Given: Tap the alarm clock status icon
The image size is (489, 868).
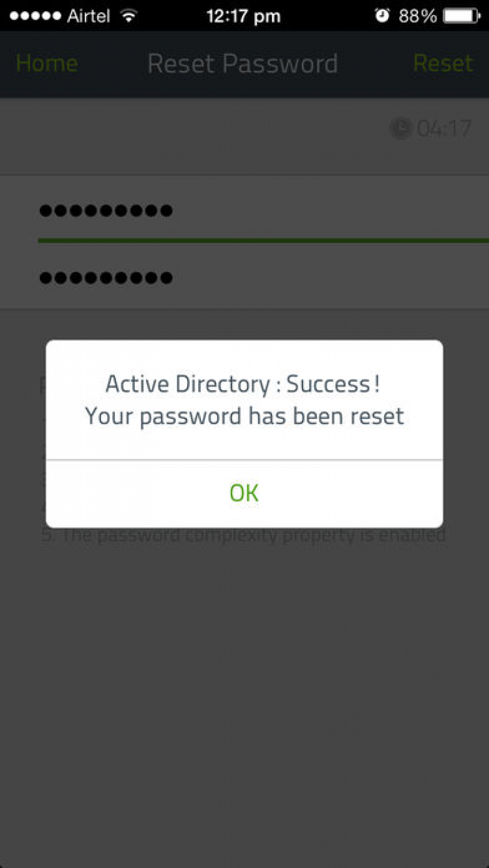Looking at the screenshot, I should [382, 16].
